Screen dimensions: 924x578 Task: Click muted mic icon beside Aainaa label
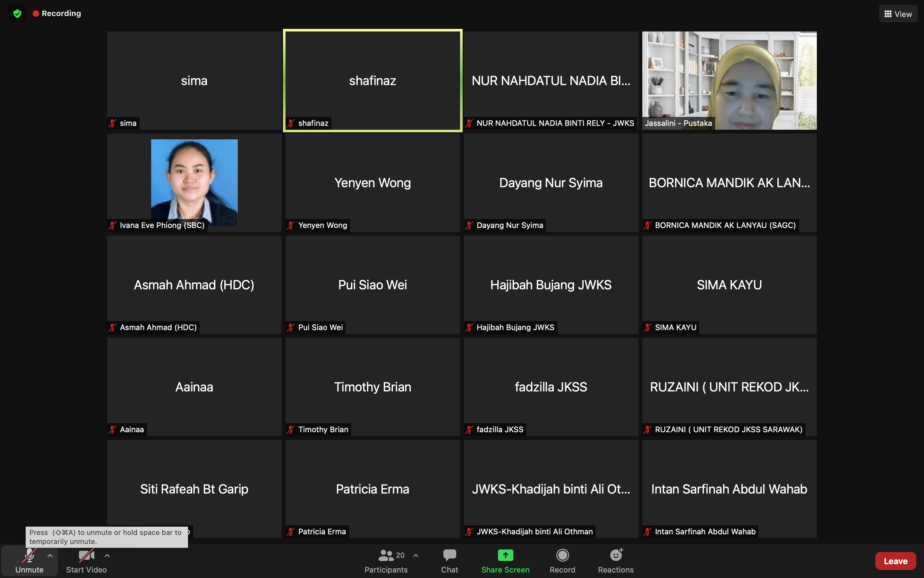point(112,429)
